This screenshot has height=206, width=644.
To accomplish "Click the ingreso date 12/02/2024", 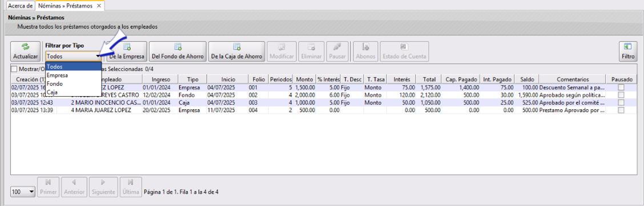I will (x=156, y=95).
